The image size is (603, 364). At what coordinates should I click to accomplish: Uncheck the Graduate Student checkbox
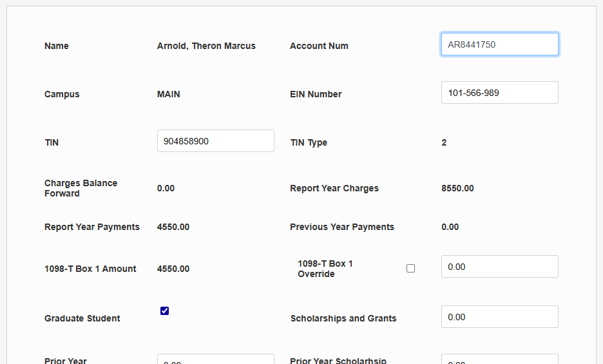(x=164, y=311)
